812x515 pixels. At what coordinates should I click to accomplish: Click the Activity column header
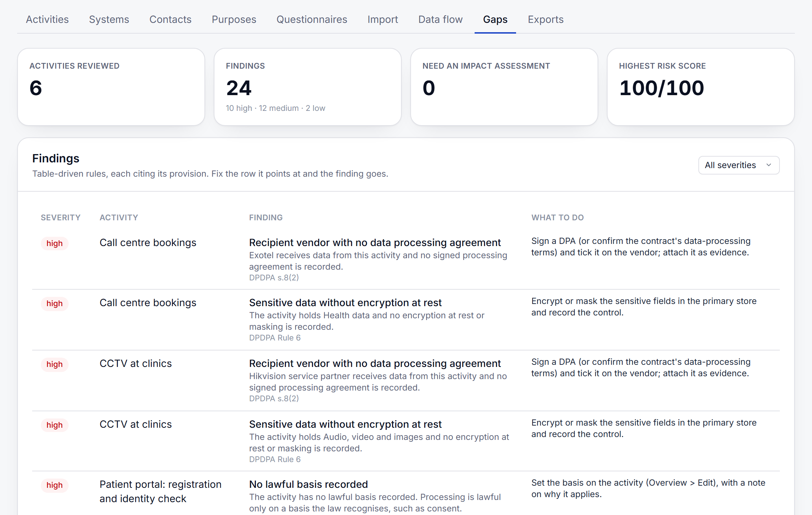[x=119, y=217]
